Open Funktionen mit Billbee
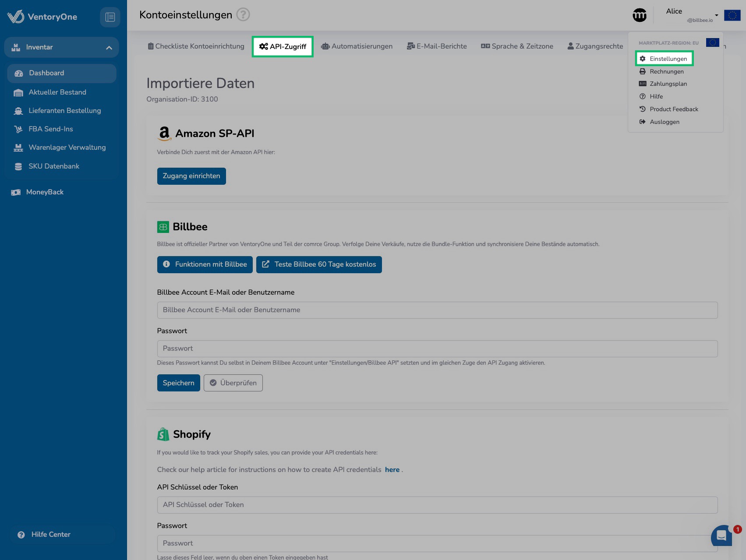Image resolution: width=746 pixels, height=560 pixels. [x=205, y=264]
